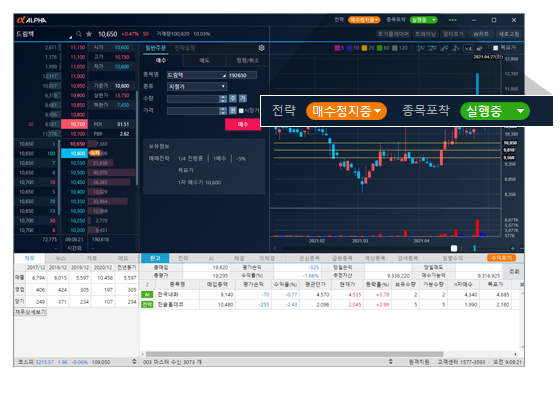Click the W차트 button

coord(481,34)
